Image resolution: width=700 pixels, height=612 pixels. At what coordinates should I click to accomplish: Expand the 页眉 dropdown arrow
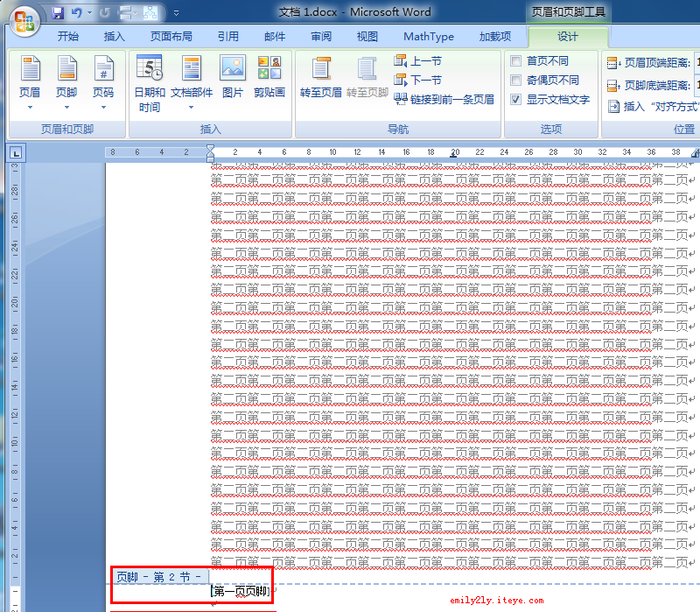point(30,107)
